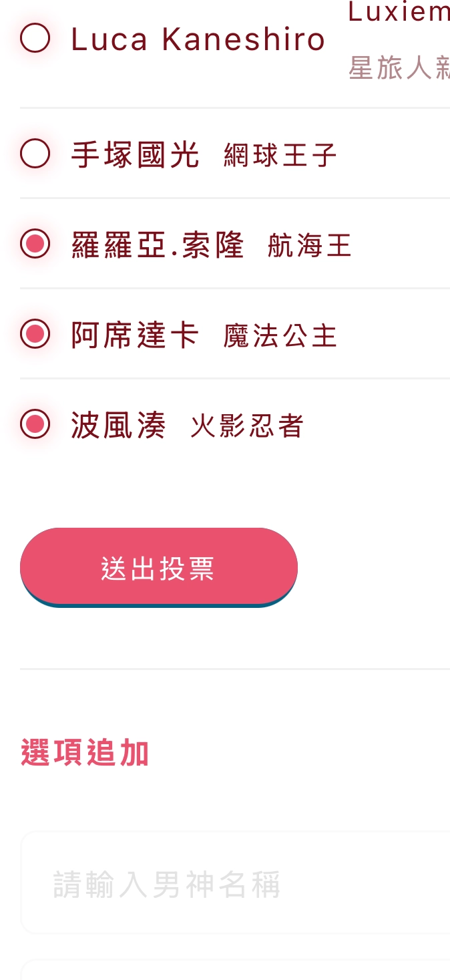
Task: Select the Luca Kaneshiro radio button
Action: (x=35, y=38)
